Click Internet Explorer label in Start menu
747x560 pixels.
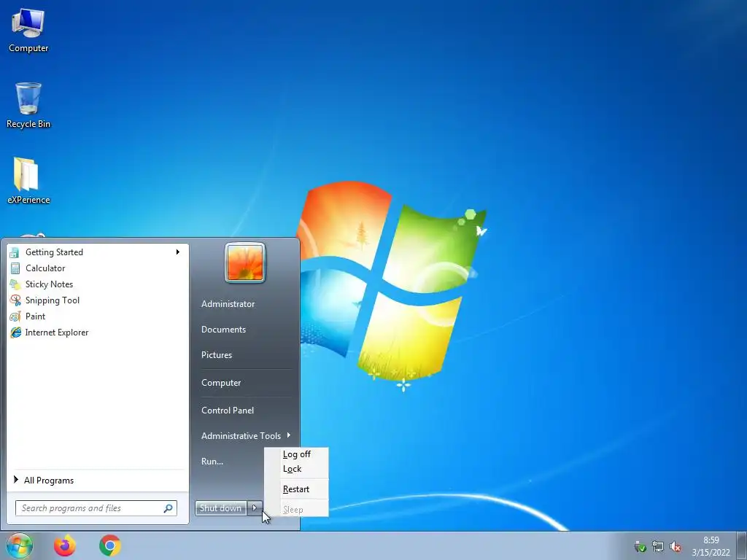click(57, 332)
